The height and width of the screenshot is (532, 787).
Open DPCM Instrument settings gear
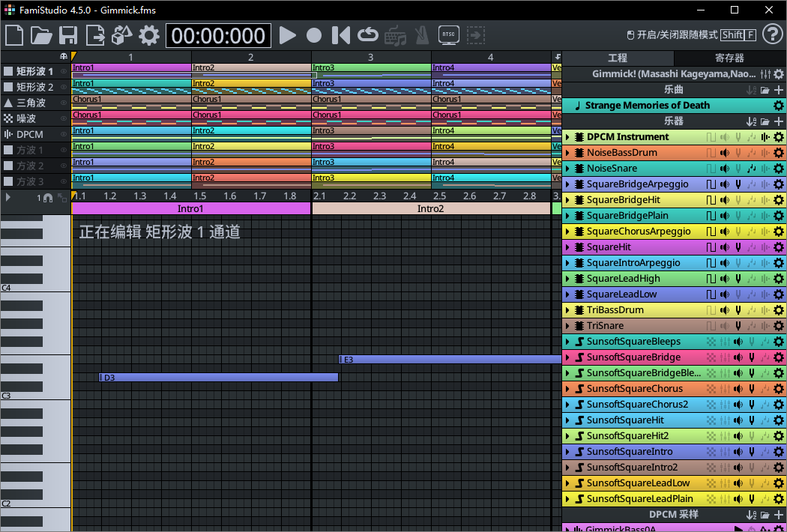(x=779, y=137)
